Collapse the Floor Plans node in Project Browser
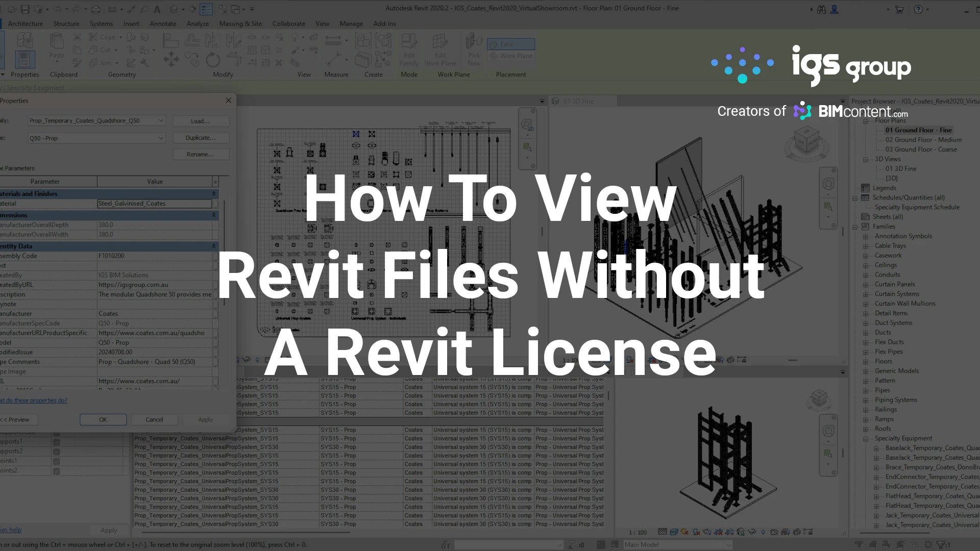 tap(866, 121)
